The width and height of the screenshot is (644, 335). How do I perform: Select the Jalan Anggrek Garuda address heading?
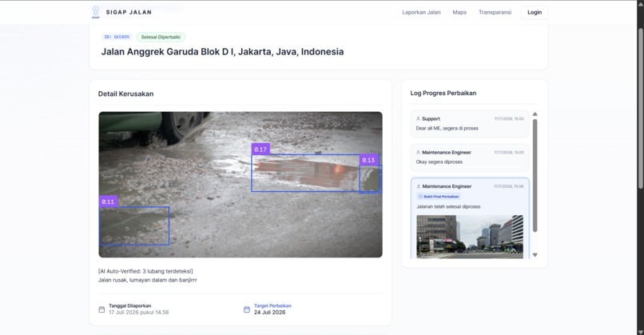[x=222, y=52]
